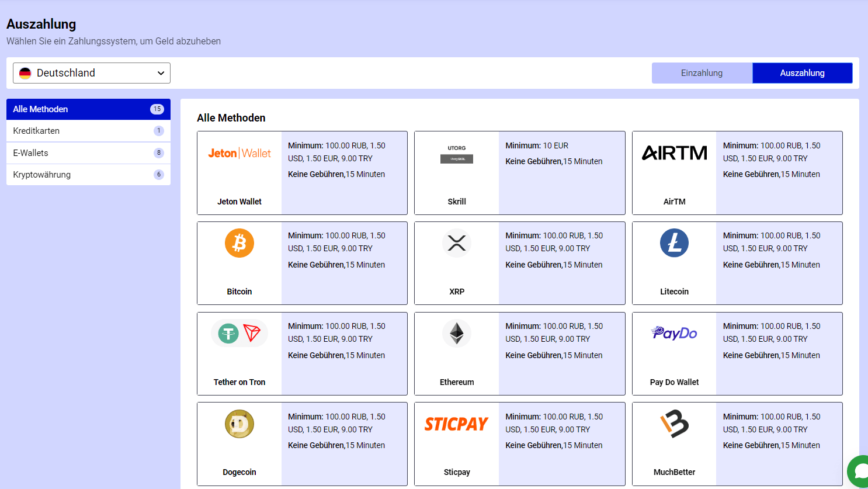Click the Dogecoin label text

[x=239, y=472]
